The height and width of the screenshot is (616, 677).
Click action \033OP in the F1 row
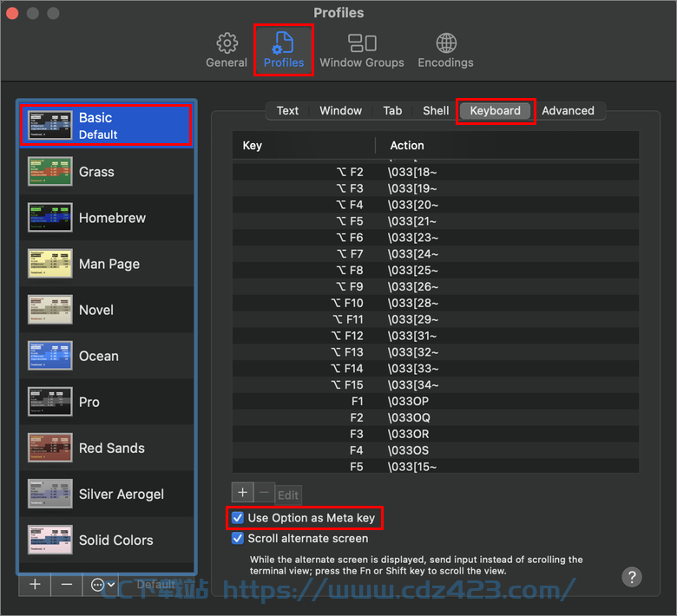tap(408, 402)
